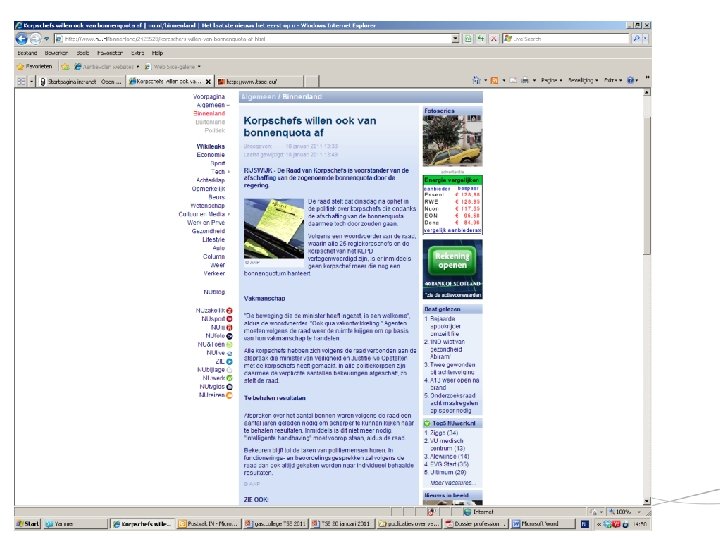Open the address bar dropdown arrow
Image resolution: width=720 pixels, height=540 pixels.
455,39
